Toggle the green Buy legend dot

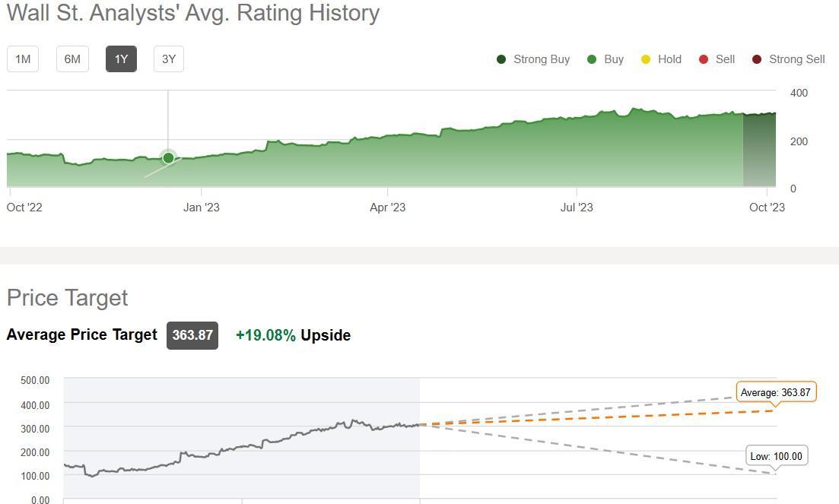(592, 59)
